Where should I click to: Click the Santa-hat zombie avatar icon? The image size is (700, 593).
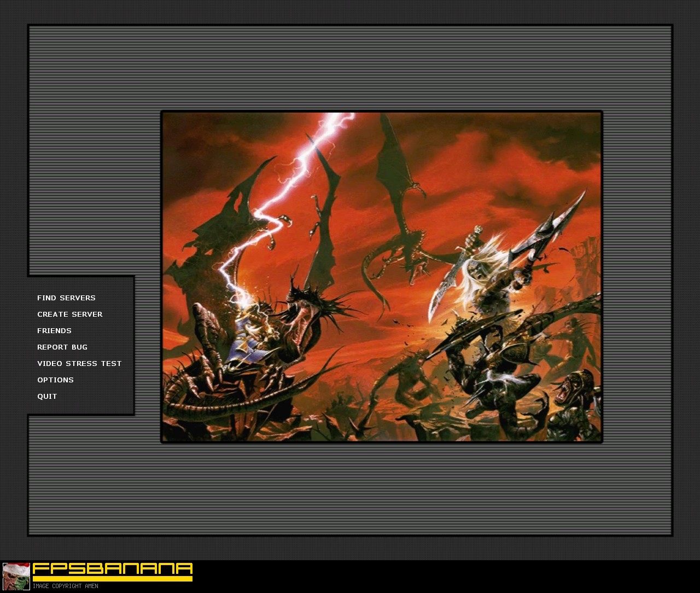click(16, 577)
